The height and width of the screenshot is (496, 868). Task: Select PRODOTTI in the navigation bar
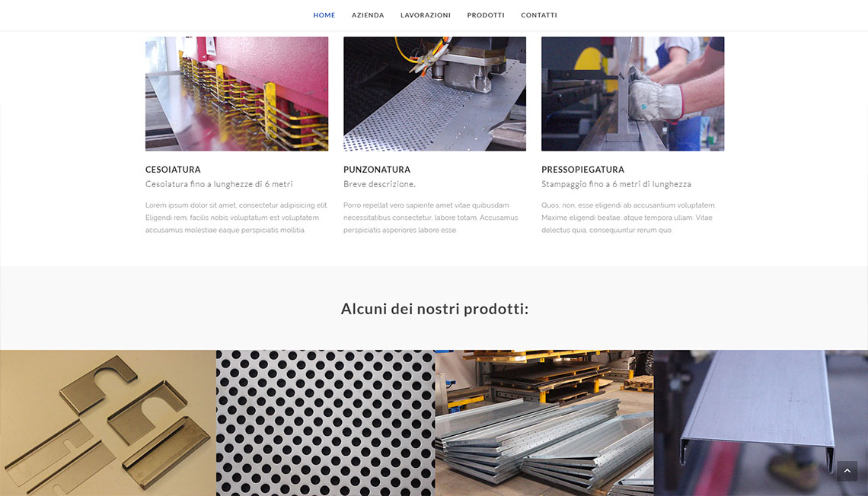(x=486, y=15)
